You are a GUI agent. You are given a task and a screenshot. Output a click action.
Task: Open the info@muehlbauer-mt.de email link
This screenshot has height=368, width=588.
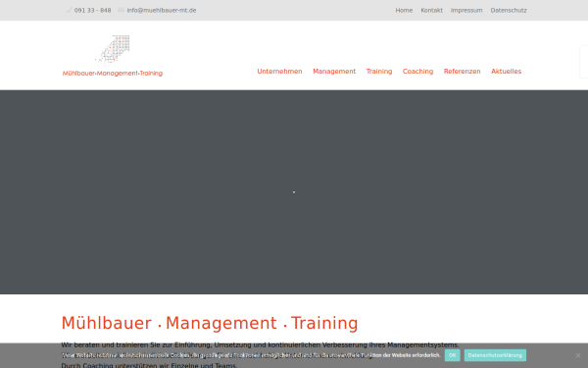coord(162,10)
